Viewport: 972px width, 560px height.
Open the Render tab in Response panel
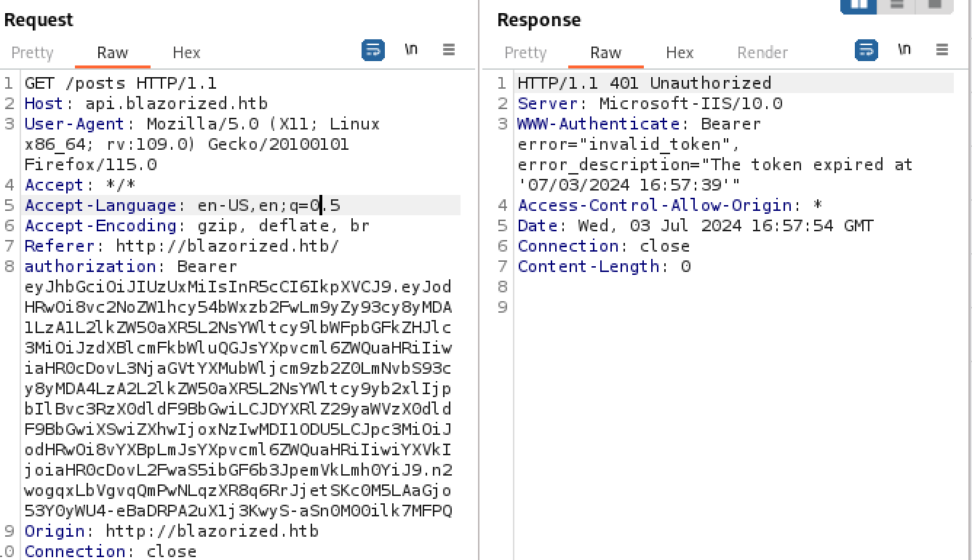tap(762, 53)
